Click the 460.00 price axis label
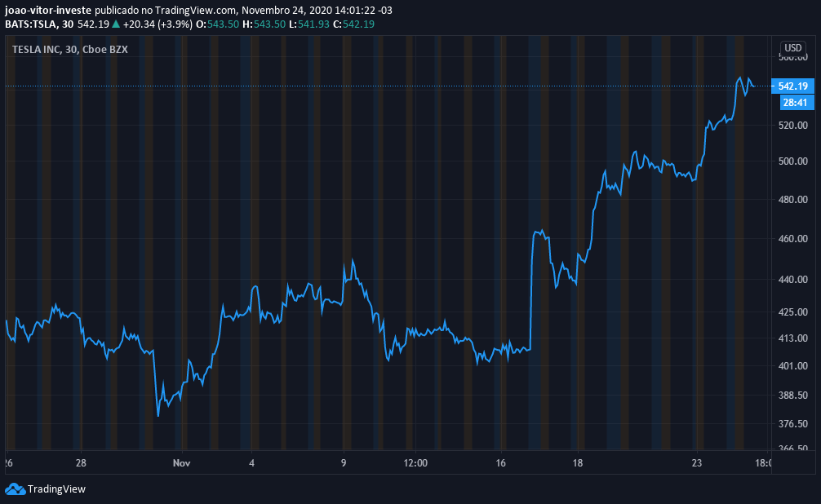 (792, 239)
